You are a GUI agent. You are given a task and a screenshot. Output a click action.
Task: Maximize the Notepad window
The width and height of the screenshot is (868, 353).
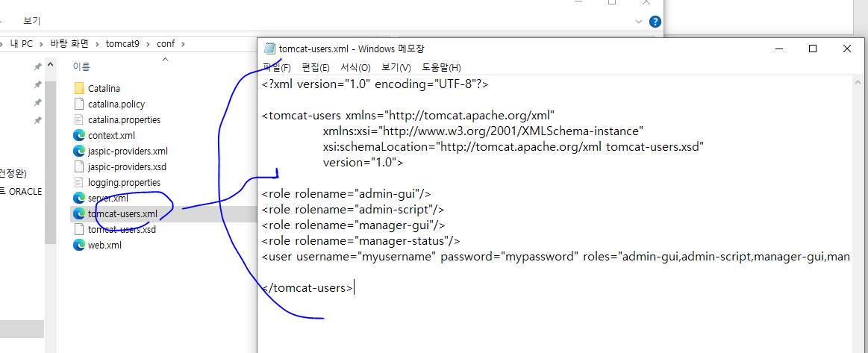(x=813, y=49)
